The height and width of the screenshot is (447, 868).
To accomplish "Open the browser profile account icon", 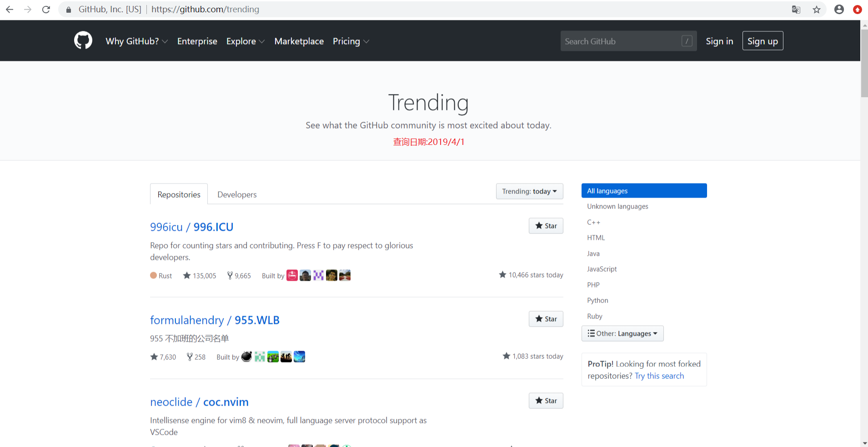I will 839,9.
